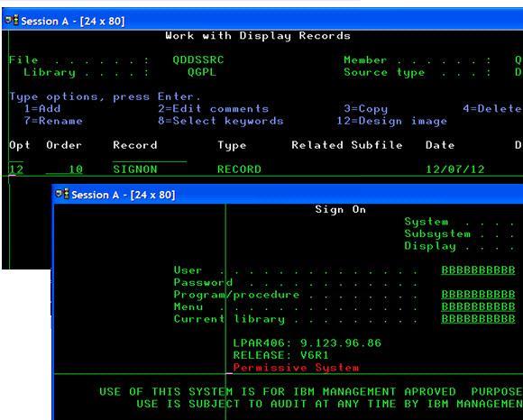The width and height of the screenshot is (523, 420).
Task: Click the LPAR406: 9.123.96.86 text
Action: pyautogui.click(x=307, y=343)
